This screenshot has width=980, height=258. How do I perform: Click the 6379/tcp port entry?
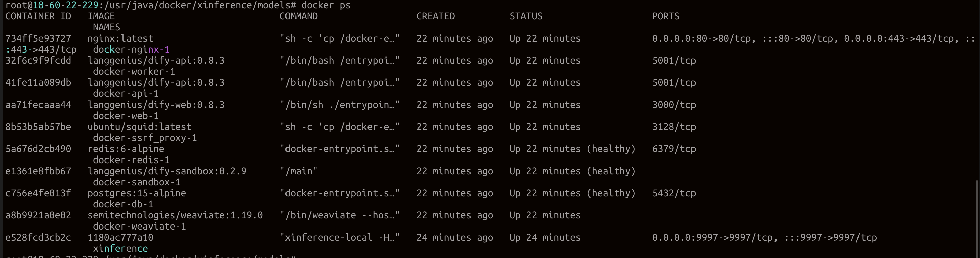click(674, 149)
